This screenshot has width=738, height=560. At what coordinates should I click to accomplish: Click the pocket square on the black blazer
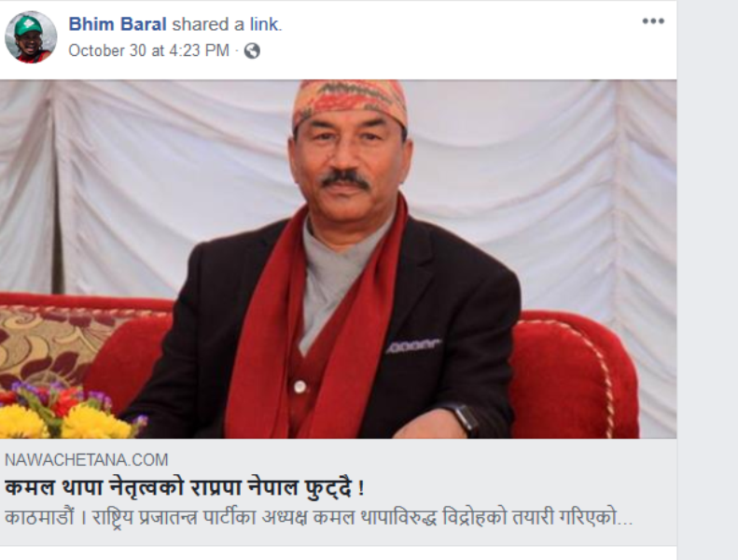[x=413, y=345]
